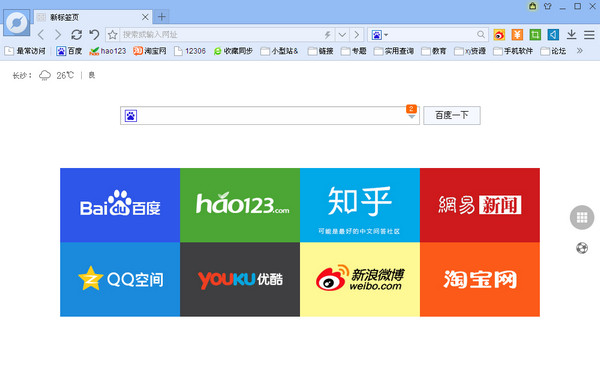The image size is (600, 375).
Task: Click the Baidu paw icon in page search box
Action: 130,116
